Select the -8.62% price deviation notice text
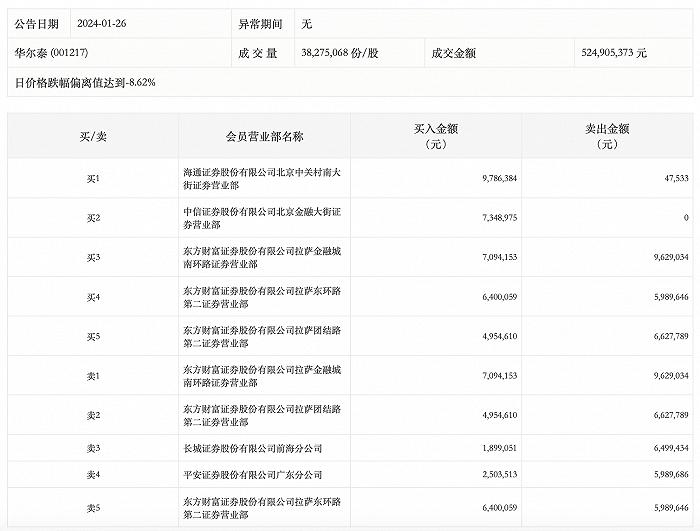The height and width of the screenshot is (531, 700). (x=85, y=81)
